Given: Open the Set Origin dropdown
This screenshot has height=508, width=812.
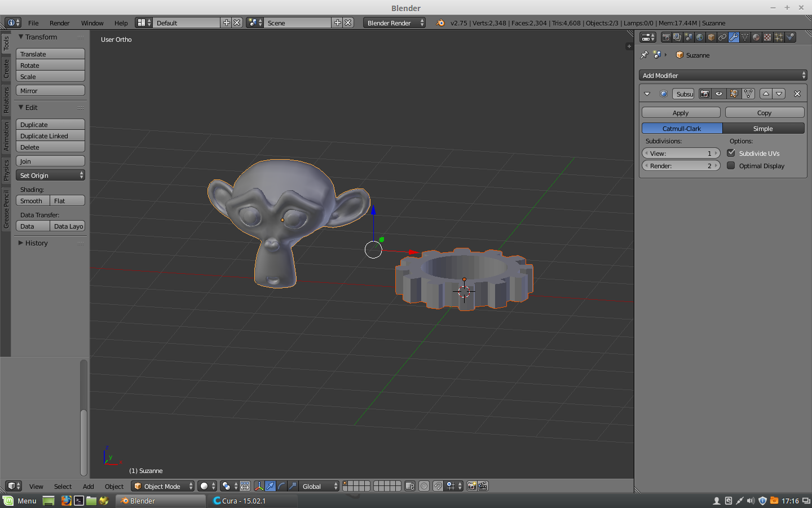Looking at the screenshot, I should coord(50,176).
